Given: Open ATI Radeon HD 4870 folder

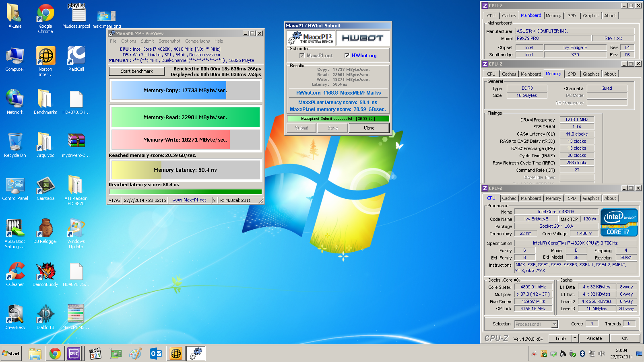Looking at the screenshot, I should [x=76, y=191].
